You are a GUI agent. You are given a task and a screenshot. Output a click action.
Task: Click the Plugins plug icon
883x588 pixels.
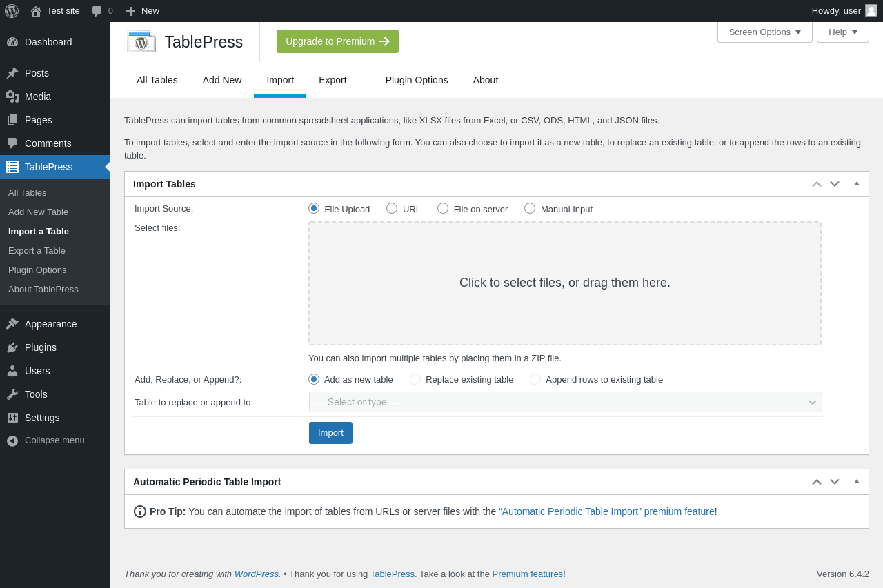tap(12, 347)
